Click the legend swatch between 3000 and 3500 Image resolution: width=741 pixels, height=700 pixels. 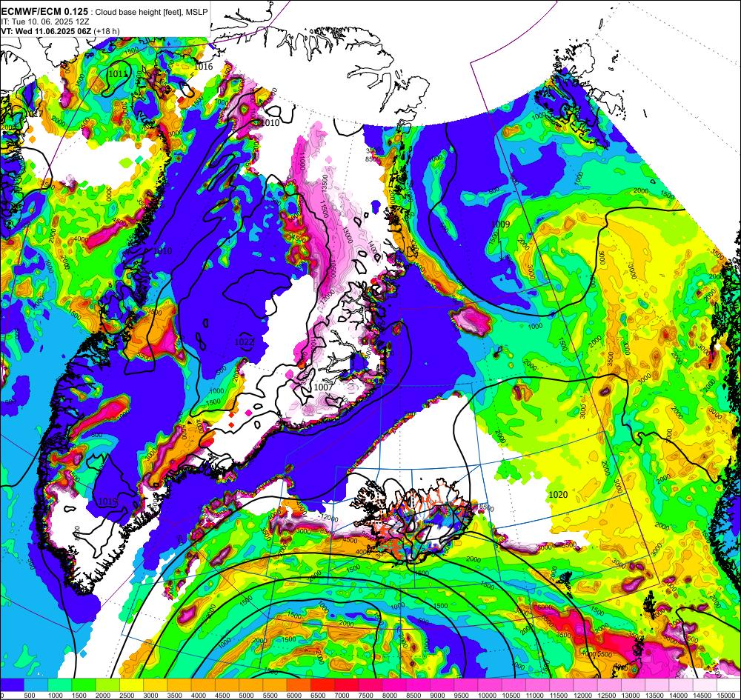point(156,685)
